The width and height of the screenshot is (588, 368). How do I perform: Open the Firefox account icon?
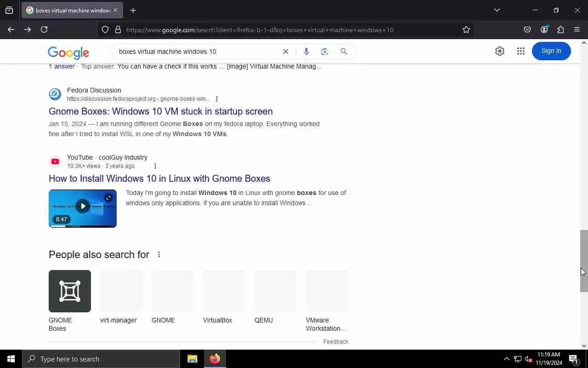point(544,29)
